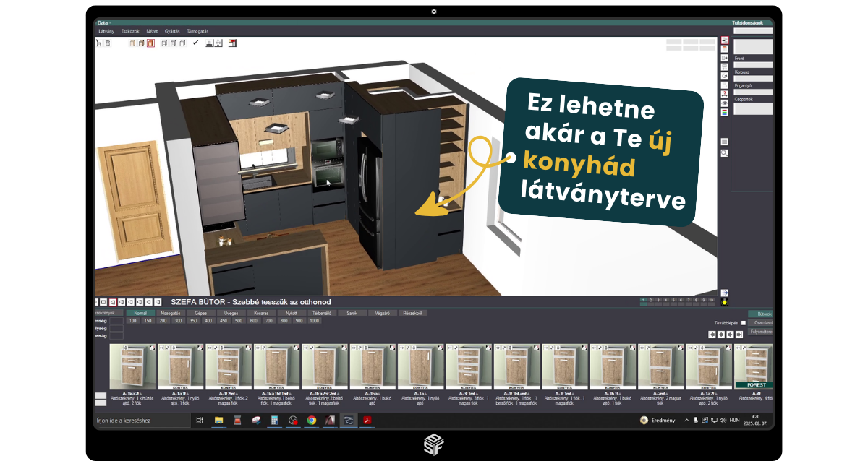
Task: Open File Explorer from taskbar
Action: (218, 420)
